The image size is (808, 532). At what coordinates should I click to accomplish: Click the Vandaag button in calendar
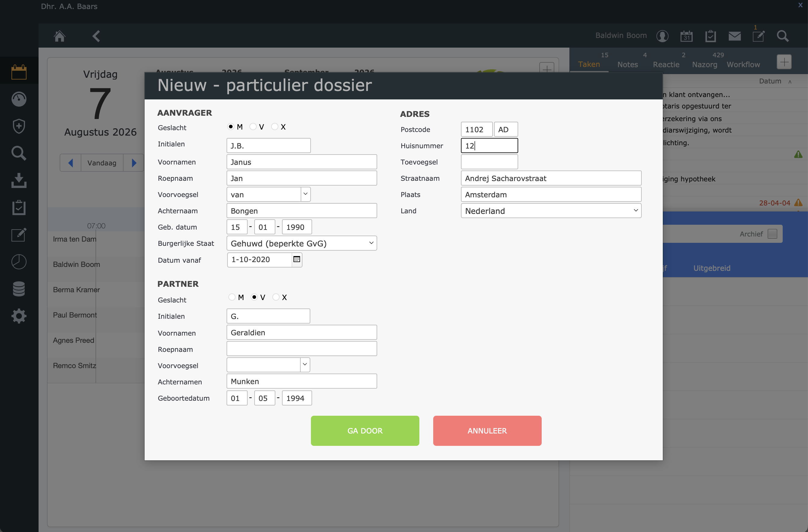click(x=102, y=163)
